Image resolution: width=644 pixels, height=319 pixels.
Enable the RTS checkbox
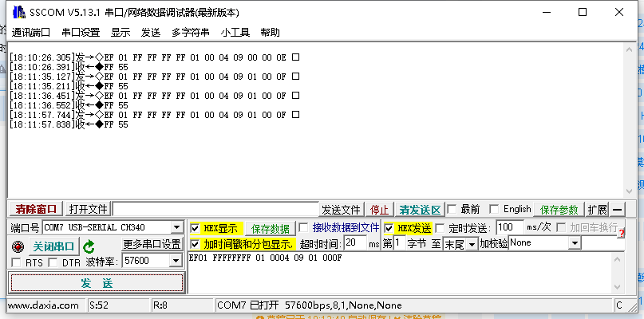16,262
